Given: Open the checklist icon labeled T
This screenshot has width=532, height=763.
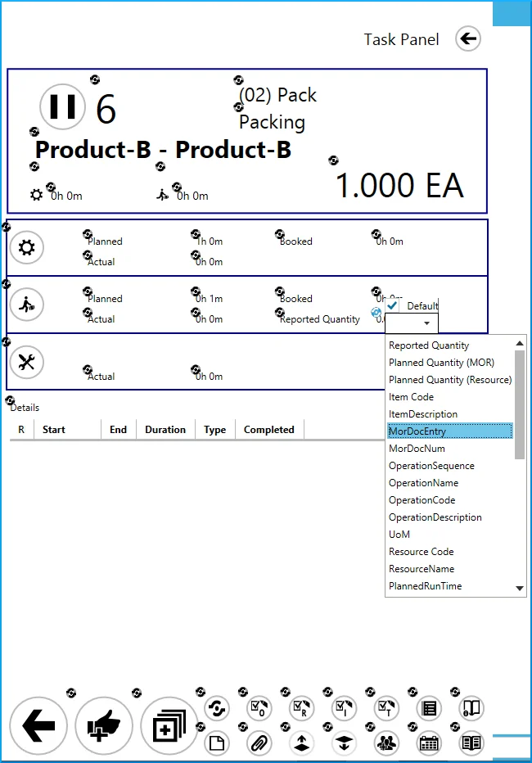Looking at the screenshot, I should click(386, 708).
